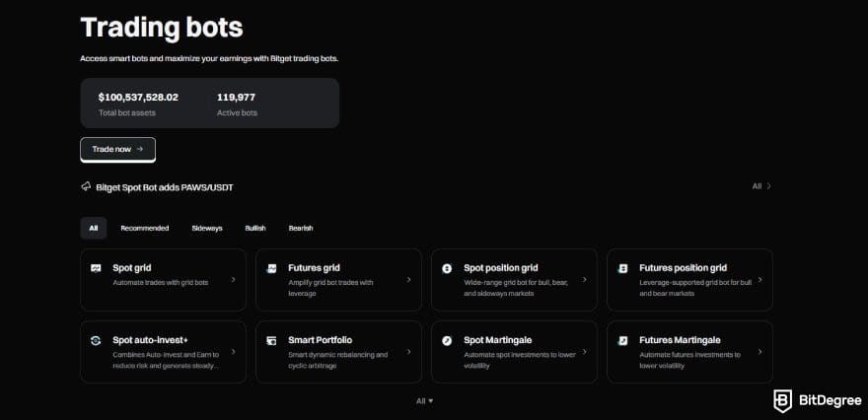The width and height of the screenshot is (868, 420).
Task: Open Spot position grid card chevron
Action: (x=584, y=279)
